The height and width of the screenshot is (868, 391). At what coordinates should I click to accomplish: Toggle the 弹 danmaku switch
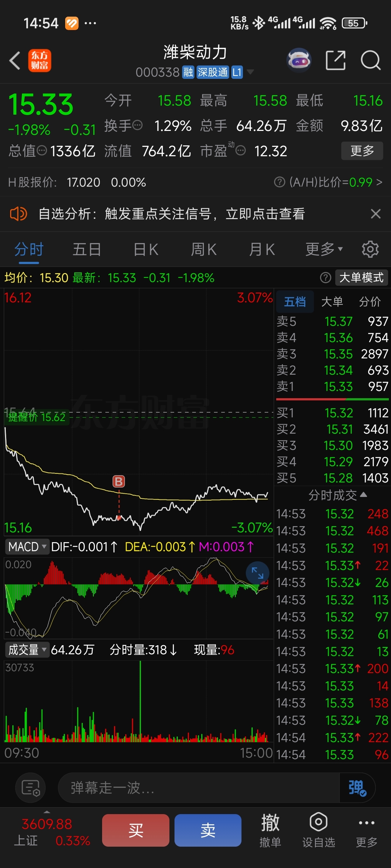click(x=357, y=787)
